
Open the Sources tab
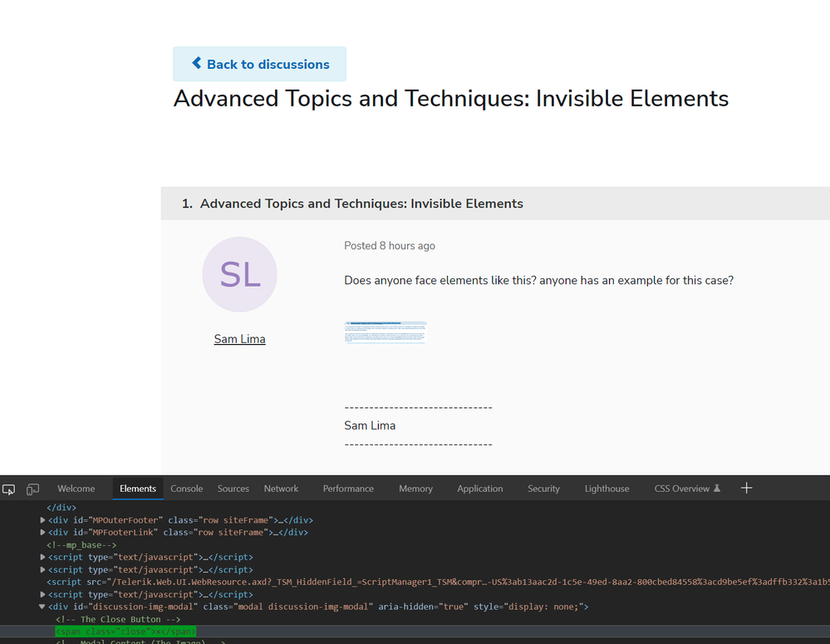pos(233,489)
